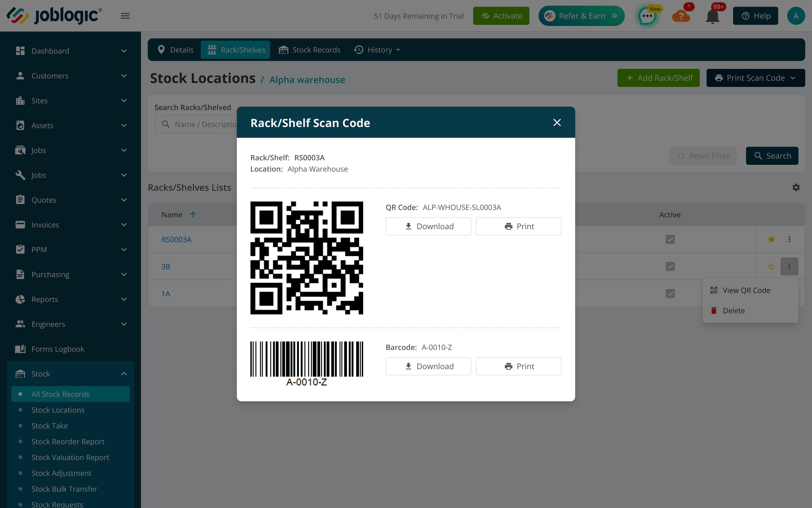Click the Add Rack/Shelf button

tap(658, 78)
